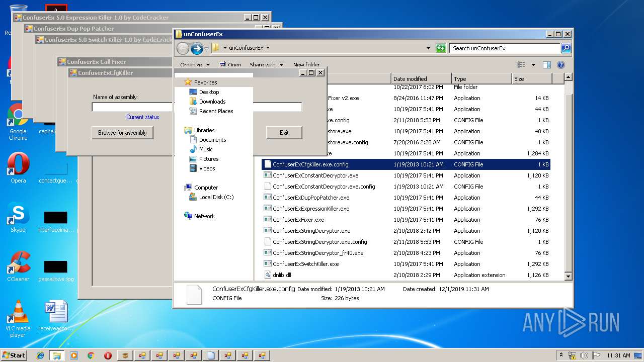Expand the view options dropdown arrow

(533, 65)
